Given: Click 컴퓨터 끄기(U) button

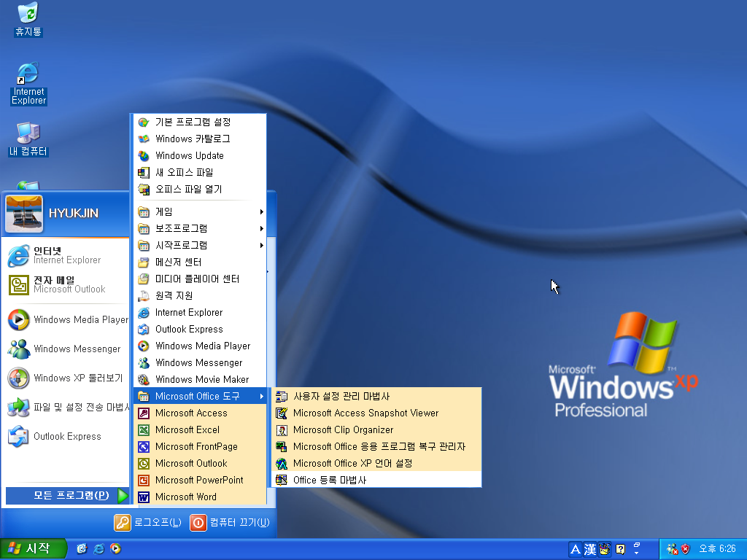Looking at the screenshot, I should point(230,522).
